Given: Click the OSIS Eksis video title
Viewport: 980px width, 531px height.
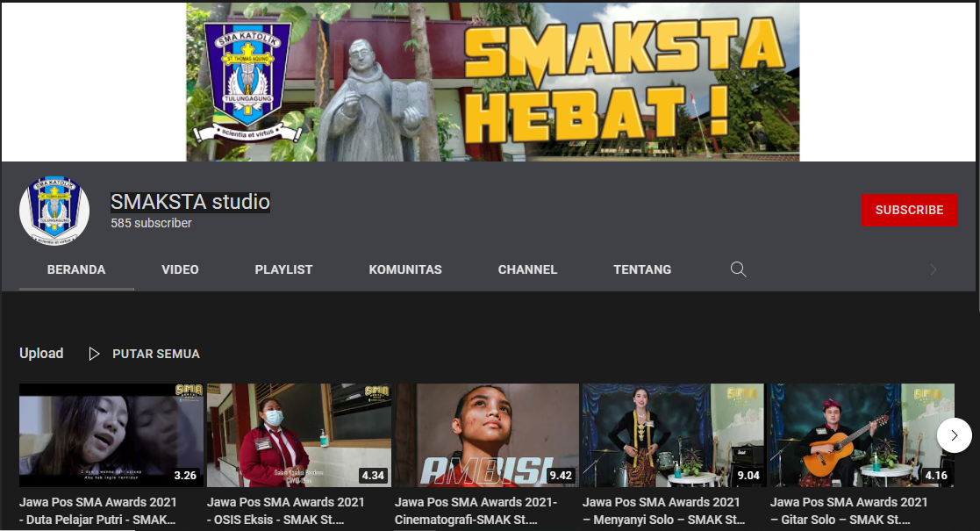Looking at the screenshot, I should point(286,511).
